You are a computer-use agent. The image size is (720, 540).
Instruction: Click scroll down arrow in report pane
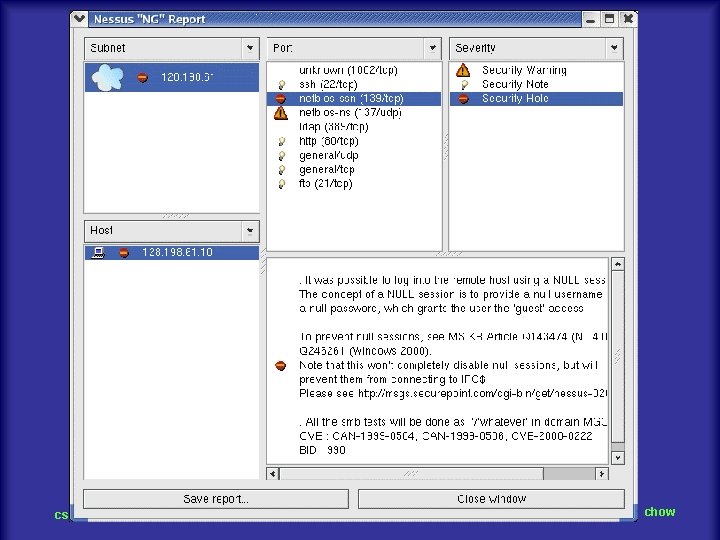tap(618, 458)
